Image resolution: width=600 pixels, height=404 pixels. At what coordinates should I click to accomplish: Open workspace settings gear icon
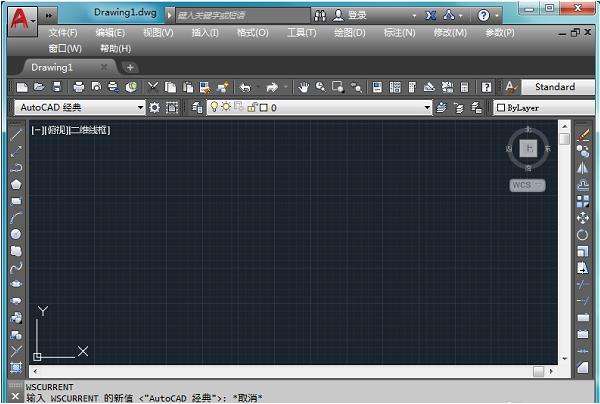(x=155, y=107)
